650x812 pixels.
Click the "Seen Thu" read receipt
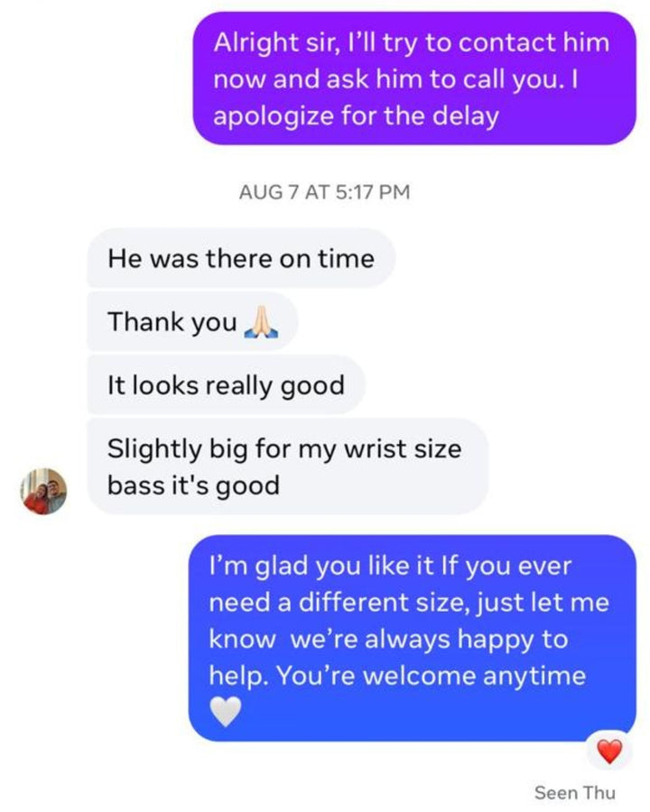click(575, 792)
